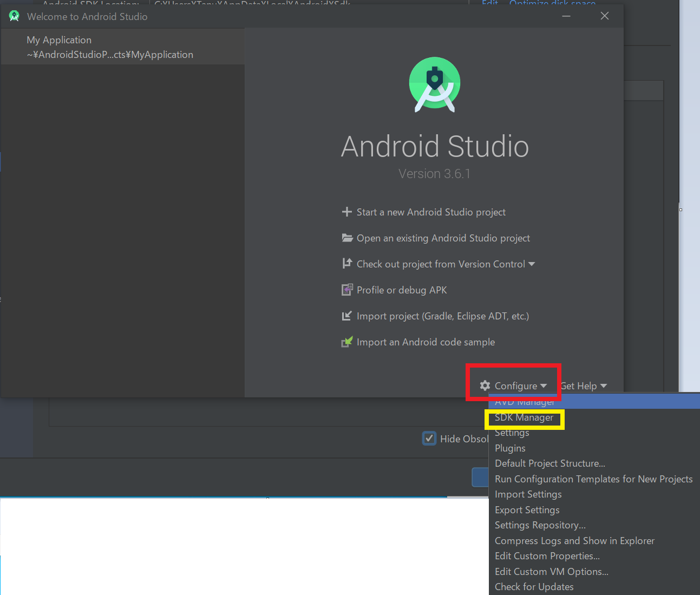Select the Settings Repository menu entry
Viewport: 700px width, 595px height.
[540, 525]
